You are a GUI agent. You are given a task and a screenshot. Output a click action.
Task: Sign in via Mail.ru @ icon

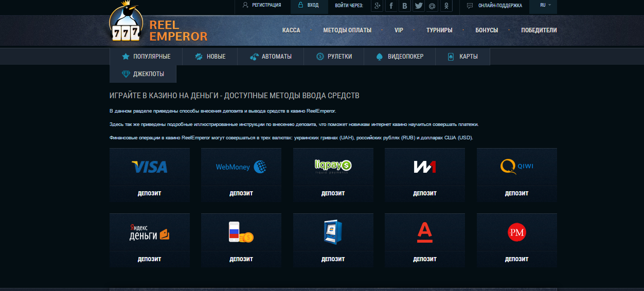point(433,6)
